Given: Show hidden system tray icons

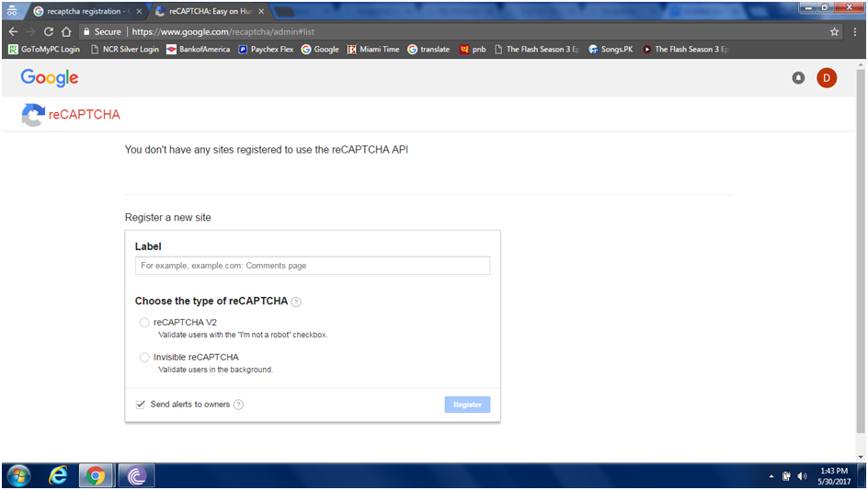Looking at the screenshot, I should 771,476.
